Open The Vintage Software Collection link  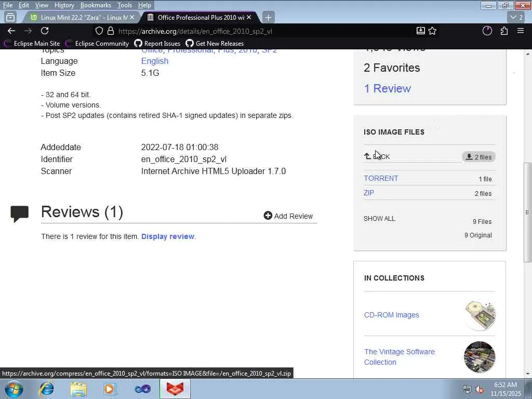pos(400,357)
